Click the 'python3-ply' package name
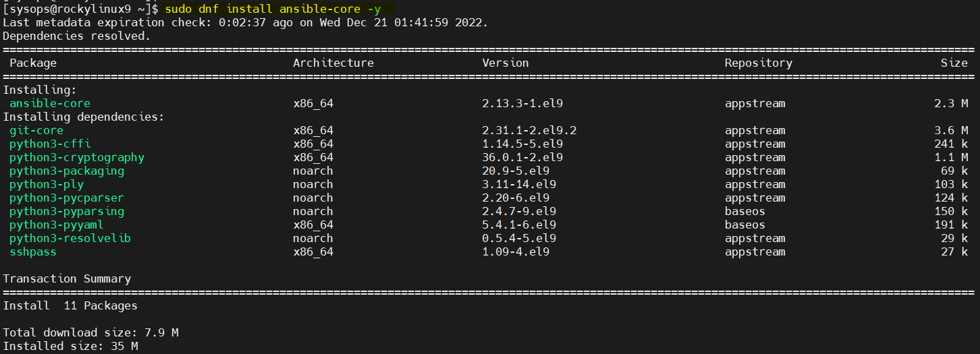The width and height of the screenshot is (980, 354). pos(47,184)
